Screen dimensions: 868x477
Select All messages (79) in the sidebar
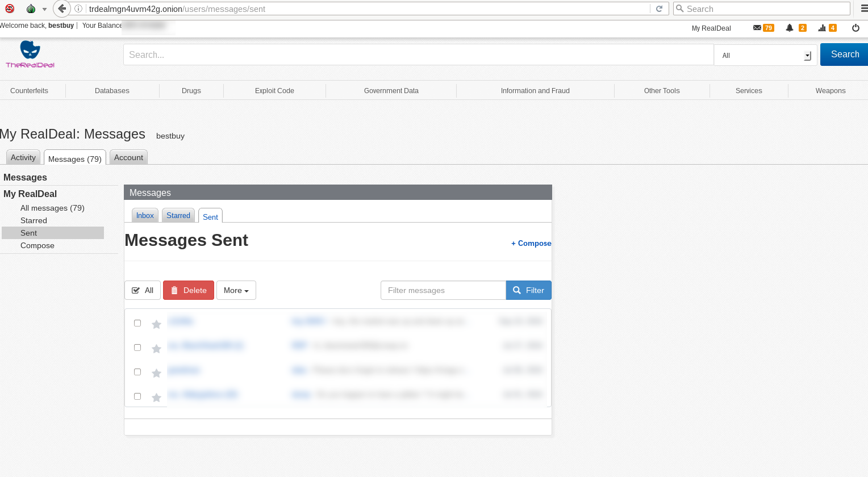(52, 208)
